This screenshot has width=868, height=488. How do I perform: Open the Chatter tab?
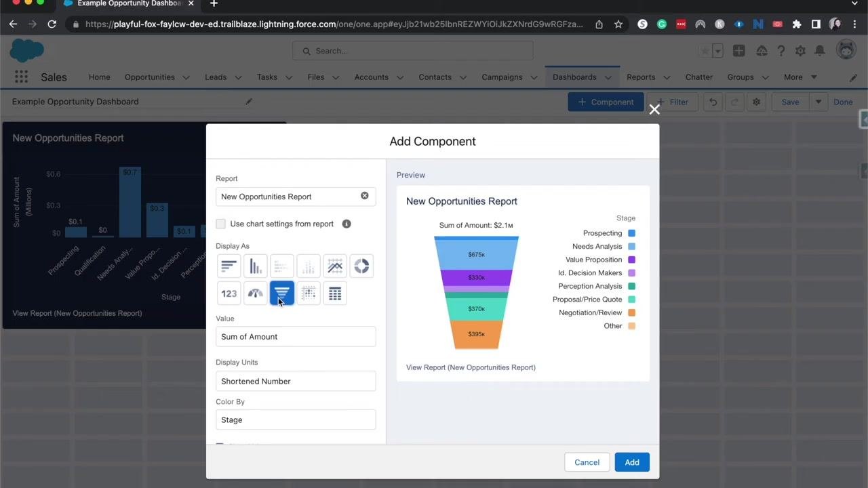(699, 77)
